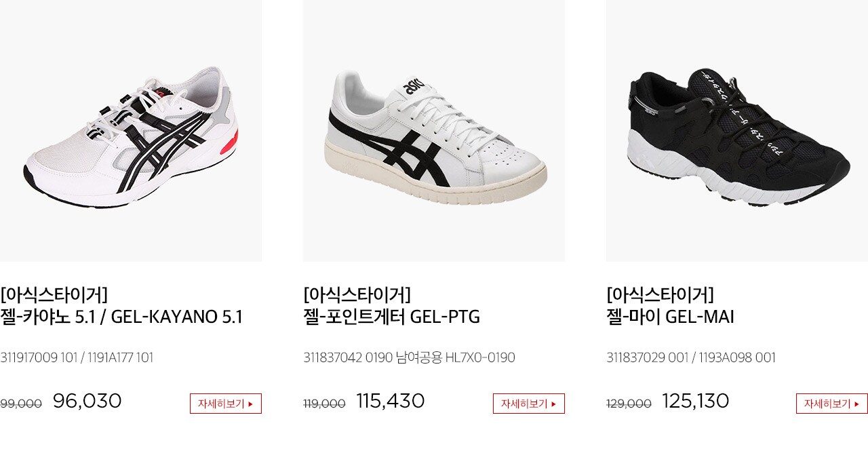Open the 젤-포인트게터 GEL-PTG title
Viewport: 868px width, 468px height.
coord(391,317)
